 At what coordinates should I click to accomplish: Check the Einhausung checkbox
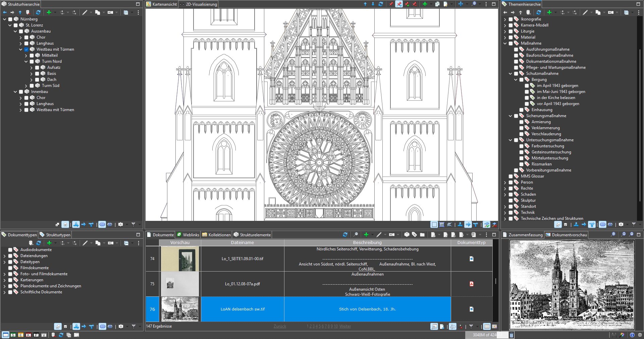[521, 110]
